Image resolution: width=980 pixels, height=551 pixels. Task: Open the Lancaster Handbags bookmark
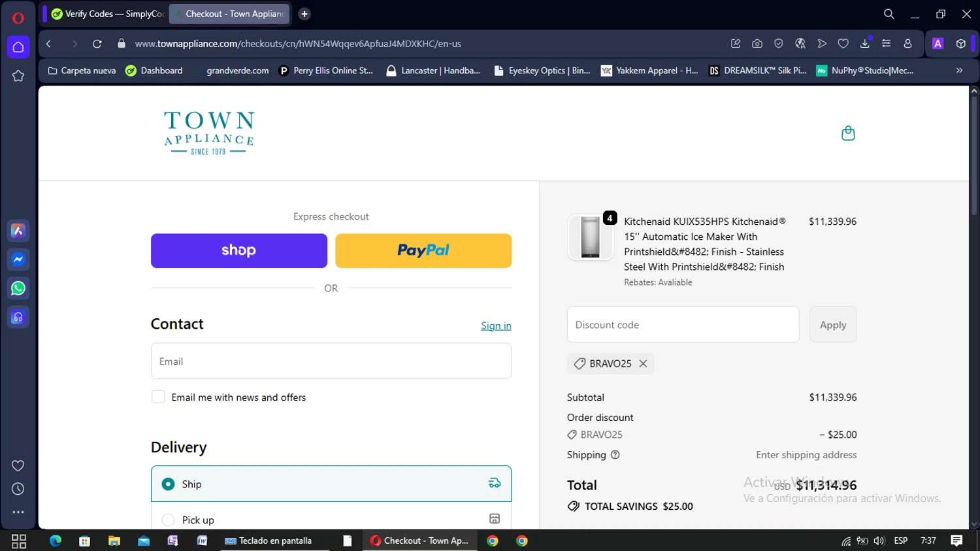pyautogui.click(x=433, y=71)
